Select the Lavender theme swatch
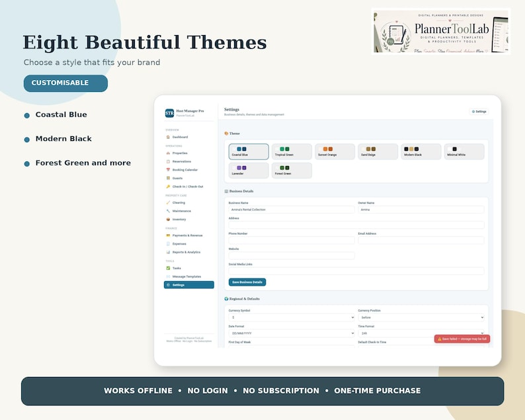Image resolution: width=525 pixels, height=420 pixels. point(249,171)
